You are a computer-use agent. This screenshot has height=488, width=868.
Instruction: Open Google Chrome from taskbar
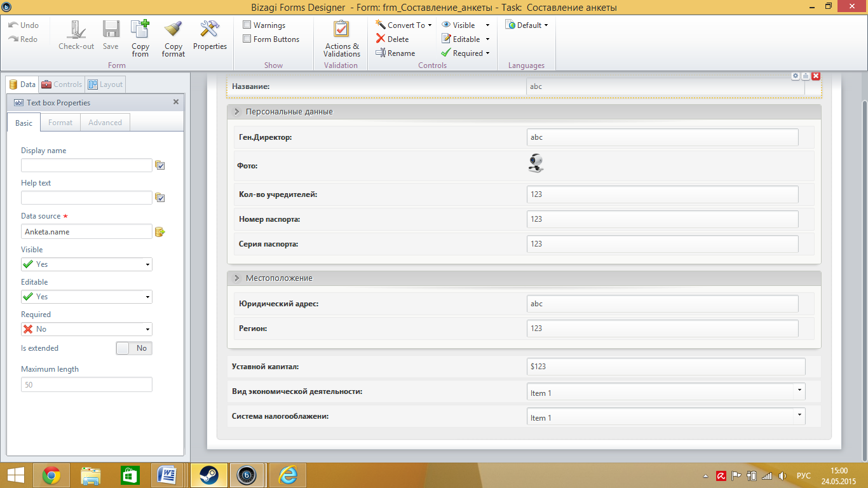click(x=51, y=475)
